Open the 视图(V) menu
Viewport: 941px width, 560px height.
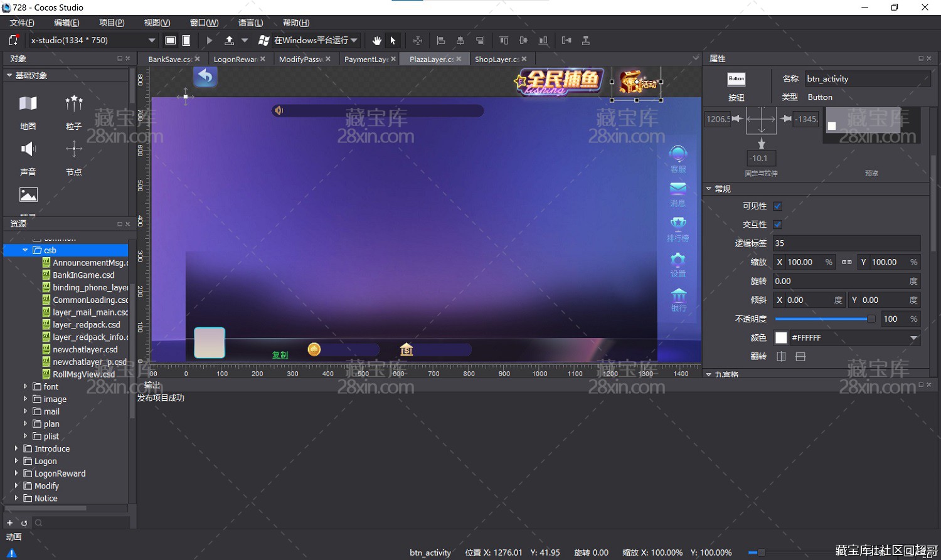tap(157, 23)
